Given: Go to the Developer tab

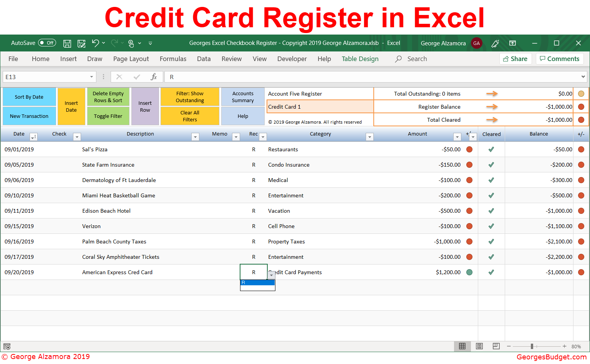Looking at the screenshot, I should click(292, 59).
